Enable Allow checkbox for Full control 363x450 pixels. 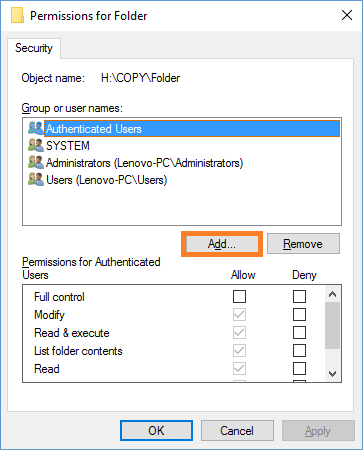tap(239, 296)
